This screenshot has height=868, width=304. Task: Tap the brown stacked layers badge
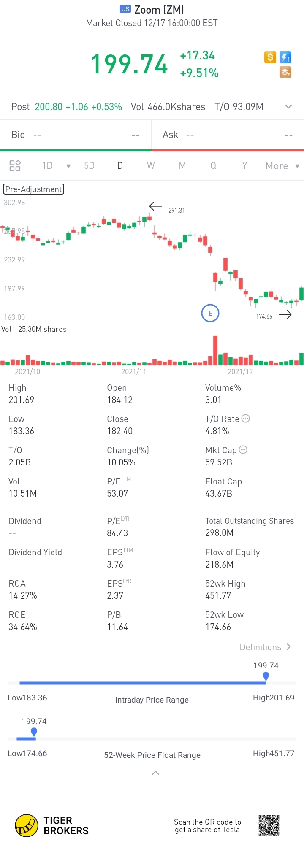click(x=286, y=73)
